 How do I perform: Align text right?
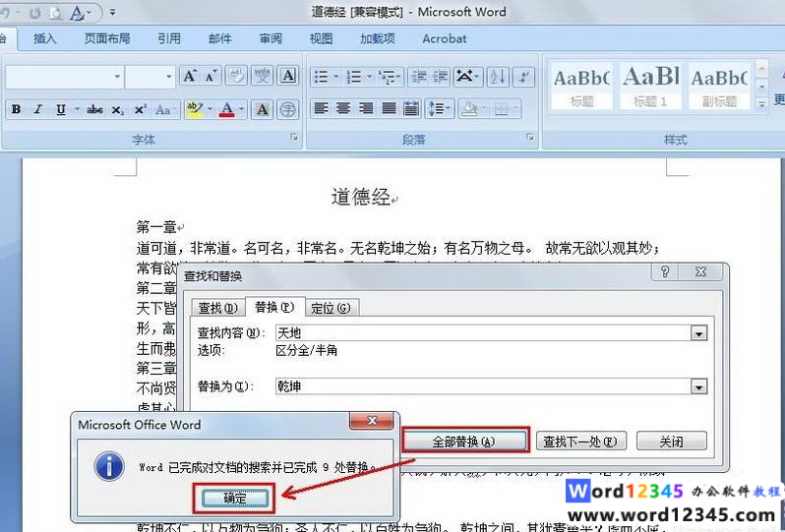366,108
